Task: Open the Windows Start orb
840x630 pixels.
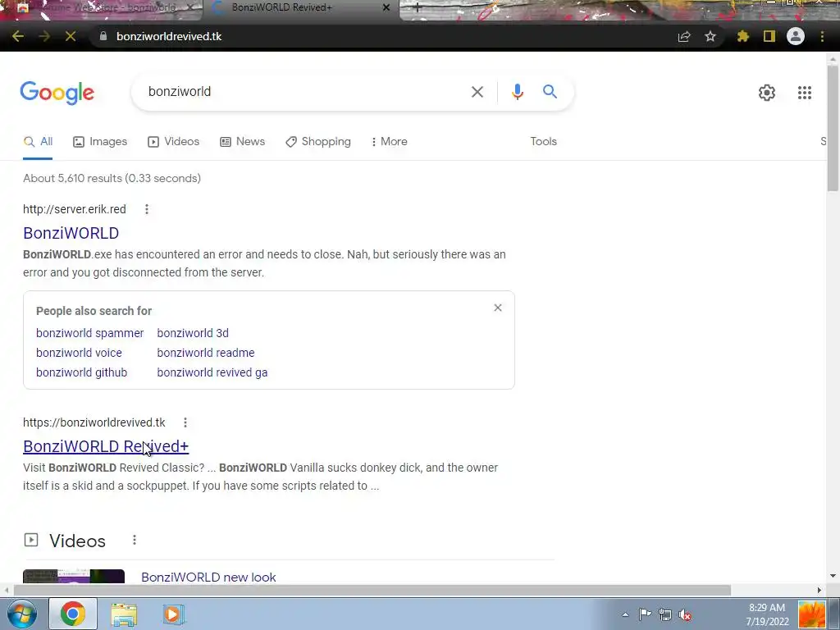Action: (21, 614)
